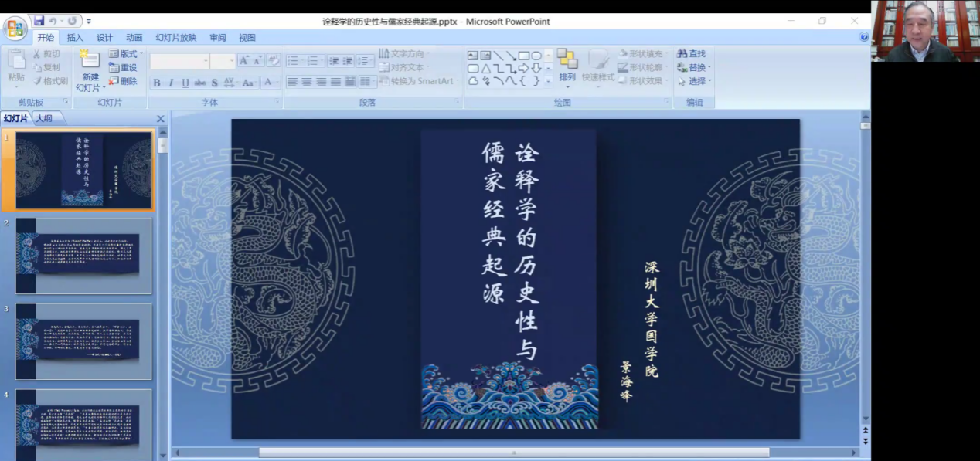Open PowerPoint help question mark icon
The image size is (980, 461).
pyautogui.click(x=864, y=37)
